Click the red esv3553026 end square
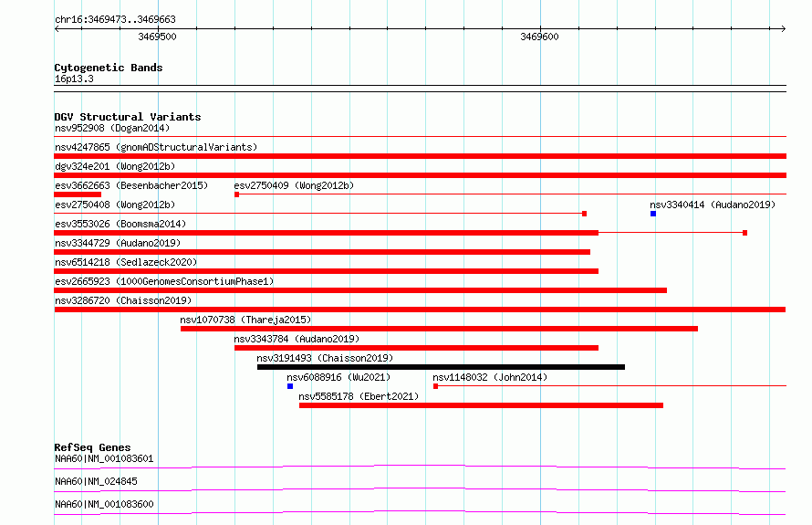This screenshot has width=812, height=525. tap(744, 233)
